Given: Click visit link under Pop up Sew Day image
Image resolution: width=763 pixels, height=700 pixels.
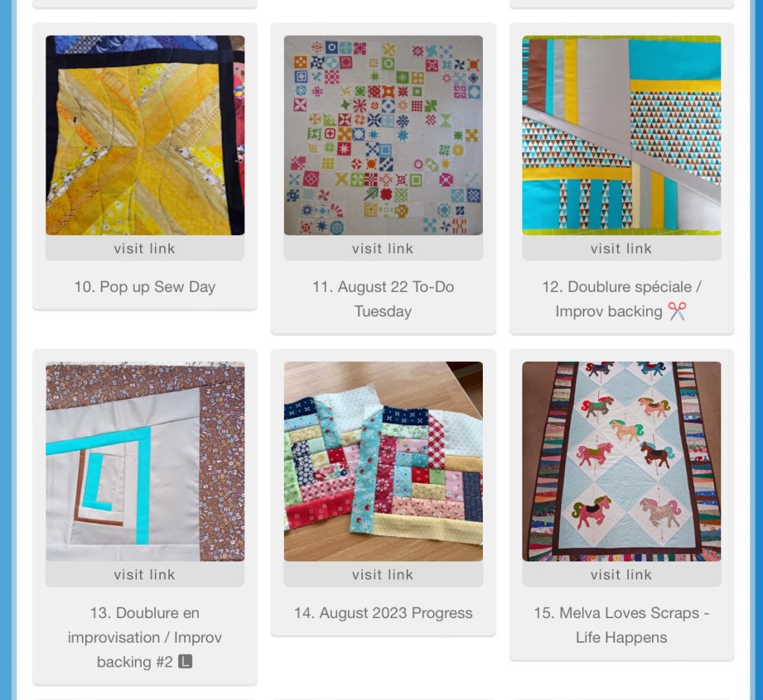Looking at the screenshot, I should point(145,248).
